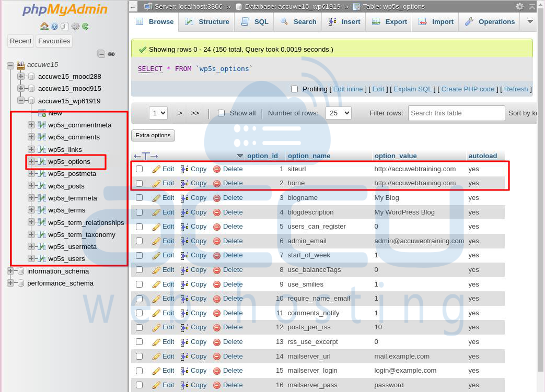Open phpMyAdmin home icon
Viewport: 545px width, 392px height.
(44, 26)
